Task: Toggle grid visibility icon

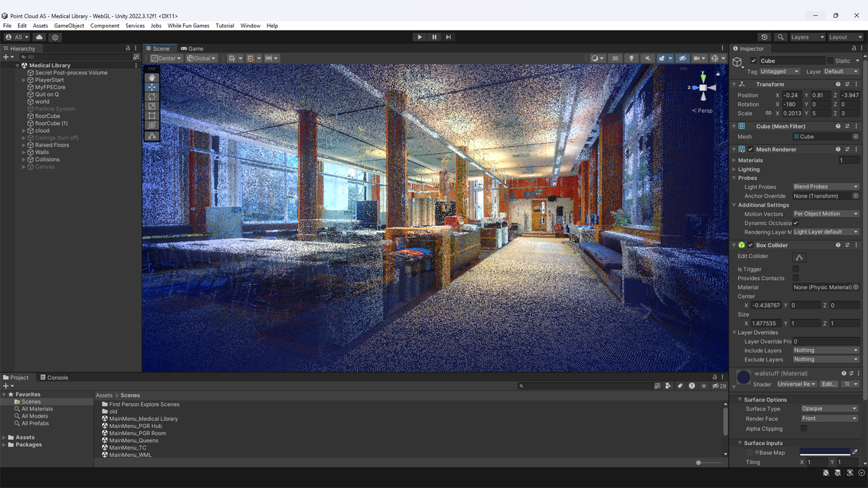Action: click(x=232, y=59)
